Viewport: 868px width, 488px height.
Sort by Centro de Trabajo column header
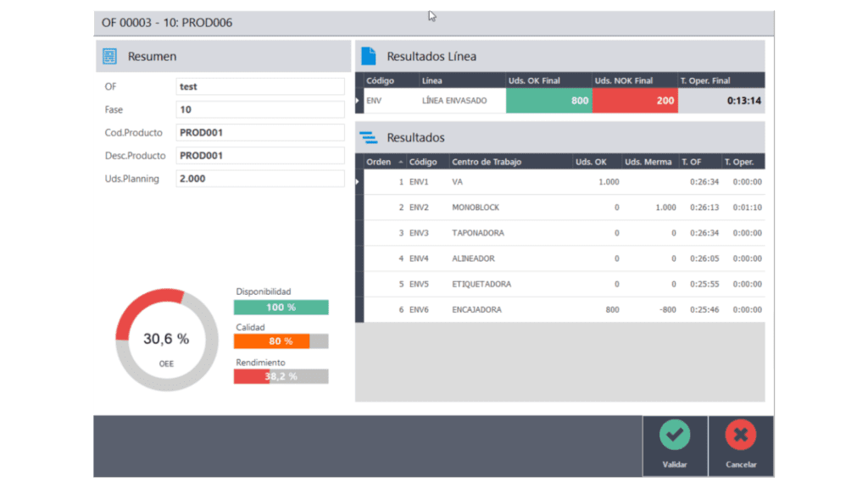tap(486, 162)
